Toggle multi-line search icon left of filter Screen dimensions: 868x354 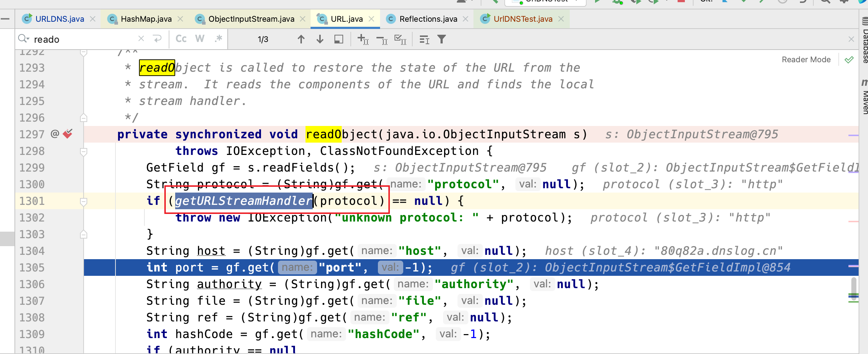click(424, 39)
